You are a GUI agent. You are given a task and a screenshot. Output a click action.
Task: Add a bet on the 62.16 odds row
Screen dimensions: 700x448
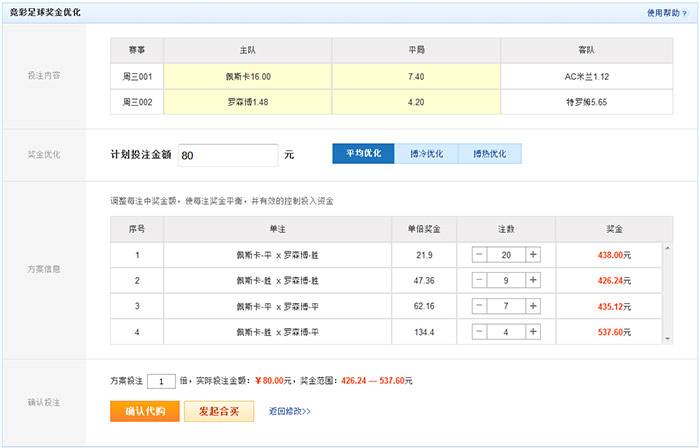(532, 306)
